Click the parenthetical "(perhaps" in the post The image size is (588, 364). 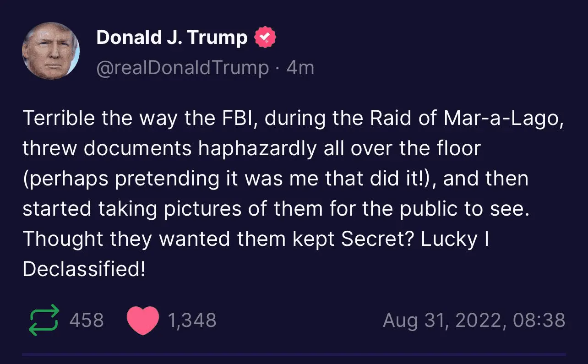(x=65, y=179)
